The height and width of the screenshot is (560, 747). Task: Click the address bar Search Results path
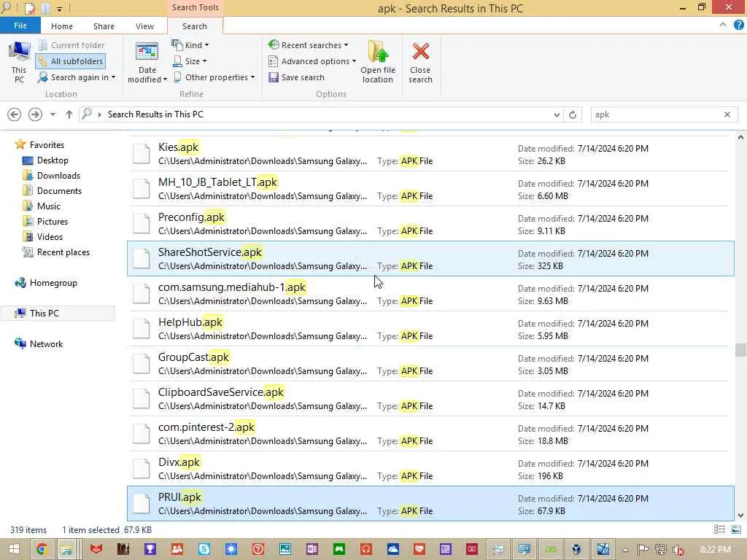pyautogui.click(x=155, y=114)
